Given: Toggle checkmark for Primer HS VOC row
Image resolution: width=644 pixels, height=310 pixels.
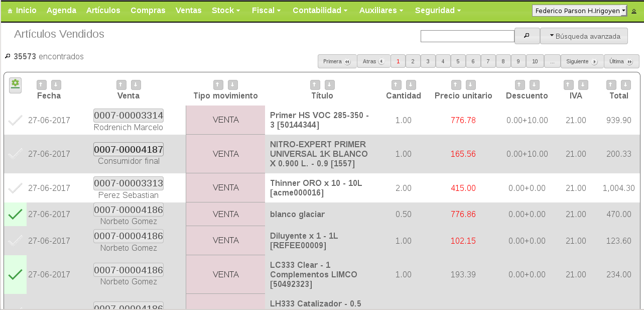Looking at the screenshot, I should pos(16,120).
